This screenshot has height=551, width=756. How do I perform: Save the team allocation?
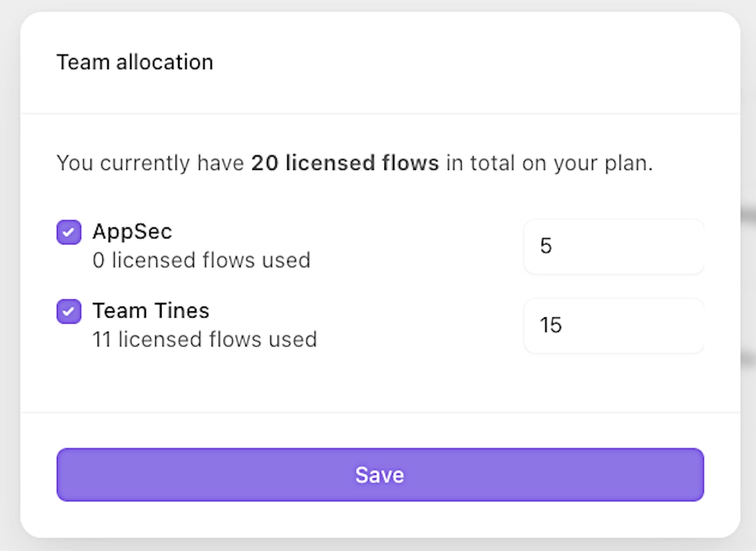[x=380, y=475]
